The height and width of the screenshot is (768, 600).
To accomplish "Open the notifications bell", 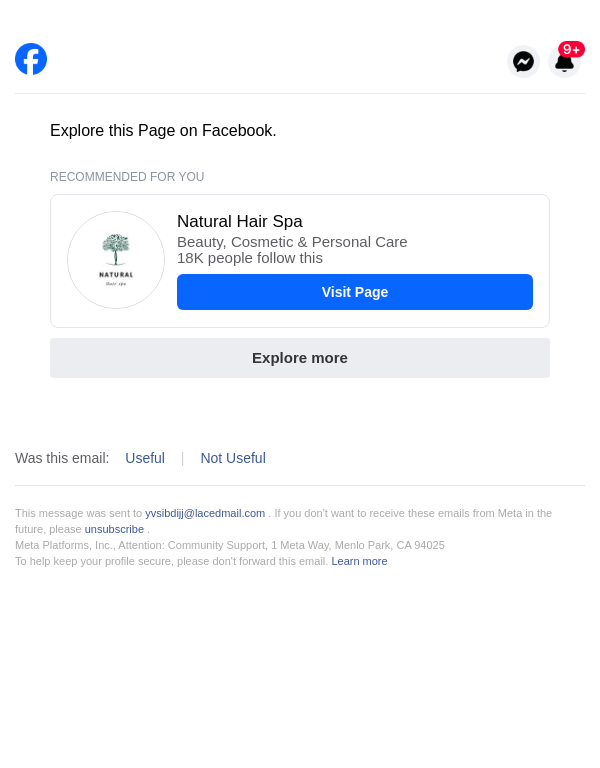I will click(x=564, y=64).
